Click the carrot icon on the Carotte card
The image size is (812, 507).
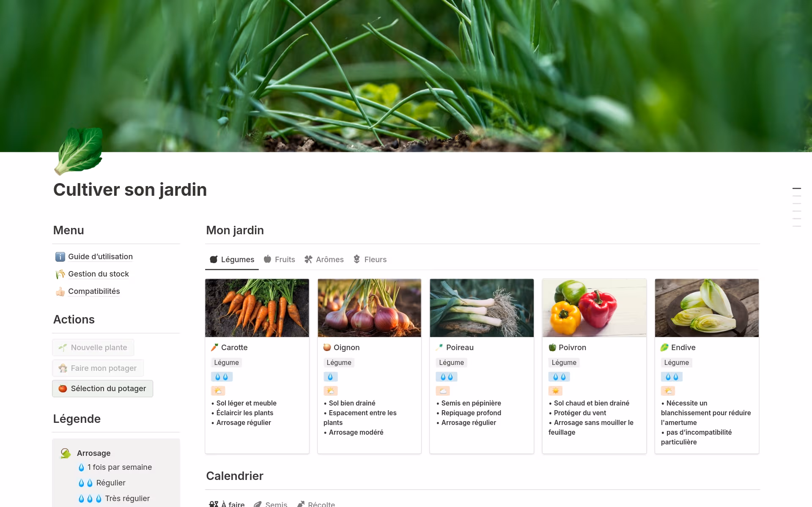click(x=214, y=348)
